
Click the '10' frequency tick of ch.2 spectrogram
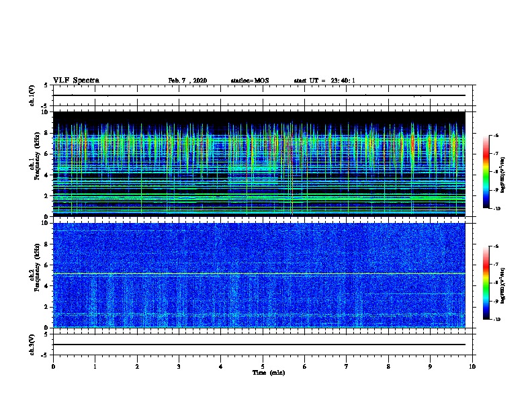[x=45, y=223]
